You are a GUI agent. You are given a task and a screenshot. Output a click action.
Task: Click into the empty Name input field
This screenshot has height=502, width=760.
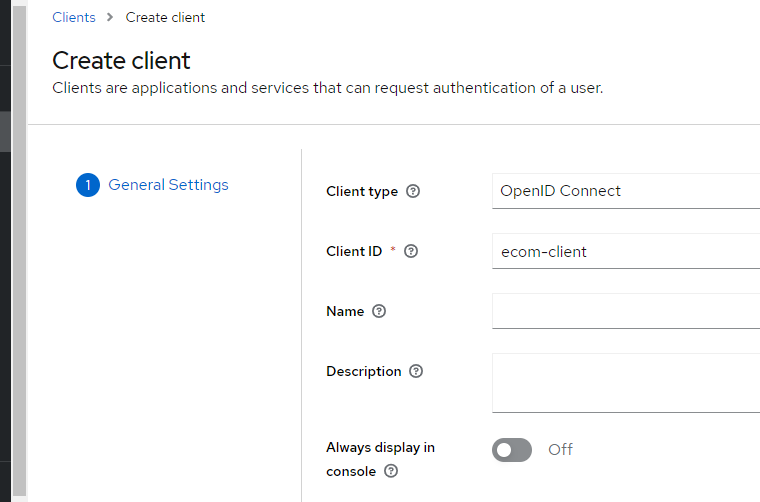[626, 311]
